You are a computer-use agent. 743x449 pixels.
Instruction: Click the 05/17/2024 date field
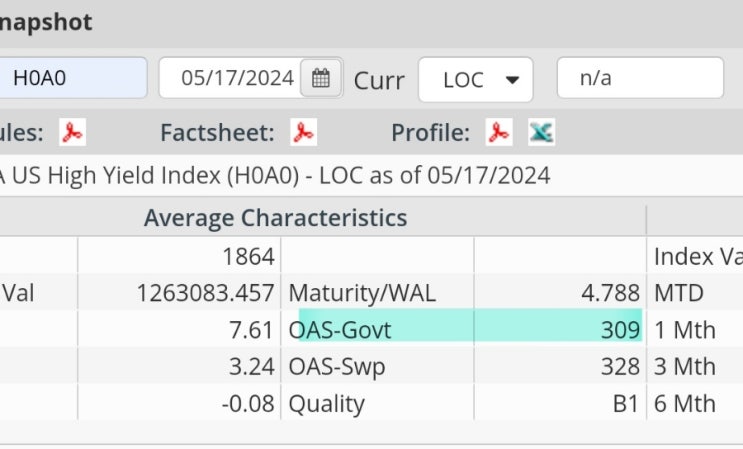230,78
